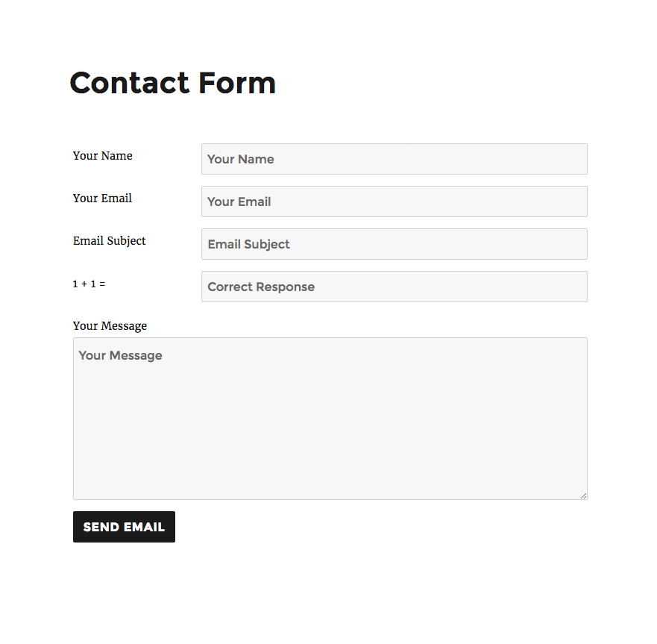657x644 pixels.
Task: Click the Your Message label
Action: pos(110,326)
